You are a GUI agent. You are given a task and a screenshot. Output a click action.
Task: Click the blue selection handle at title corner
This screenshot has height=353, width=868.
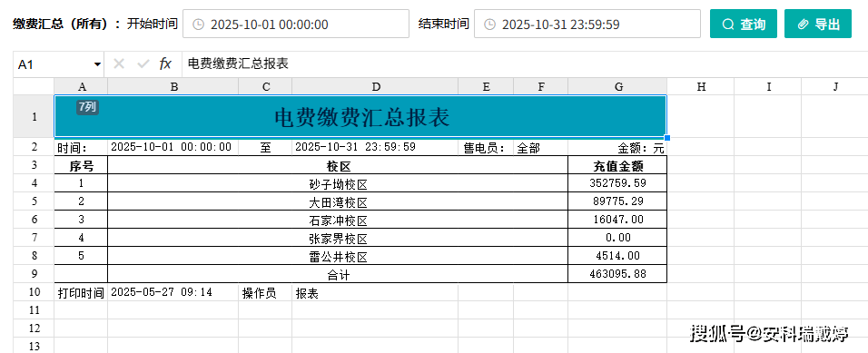(x=667, y=137)
